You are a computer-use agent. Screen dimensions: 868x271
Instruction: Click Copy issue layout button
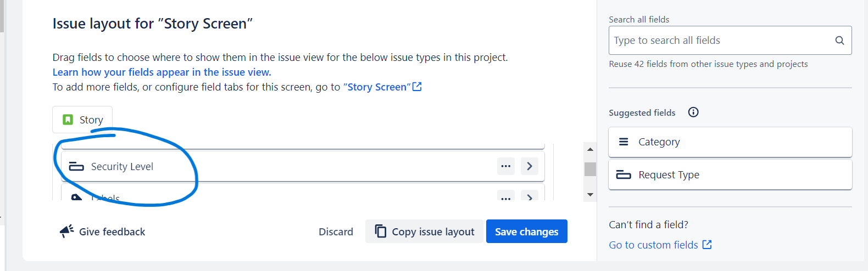coord(424,232)
